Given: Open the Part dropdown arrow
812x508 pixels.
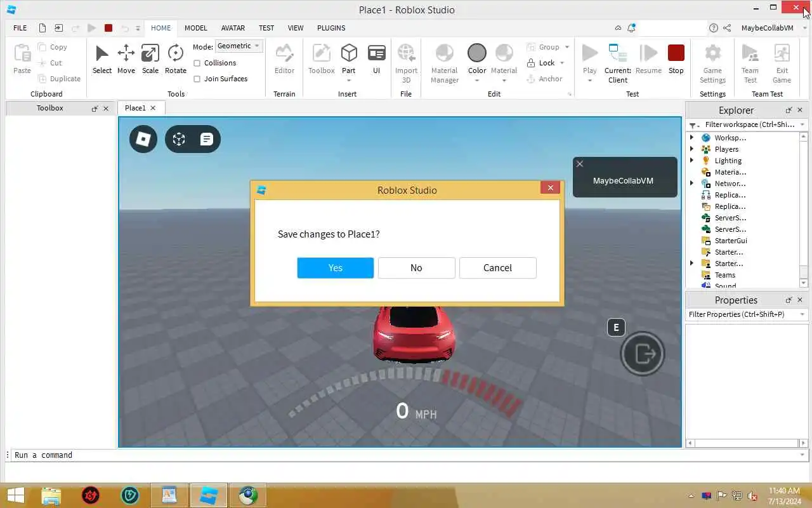Looking at the screenshot, I should (349, 81).
